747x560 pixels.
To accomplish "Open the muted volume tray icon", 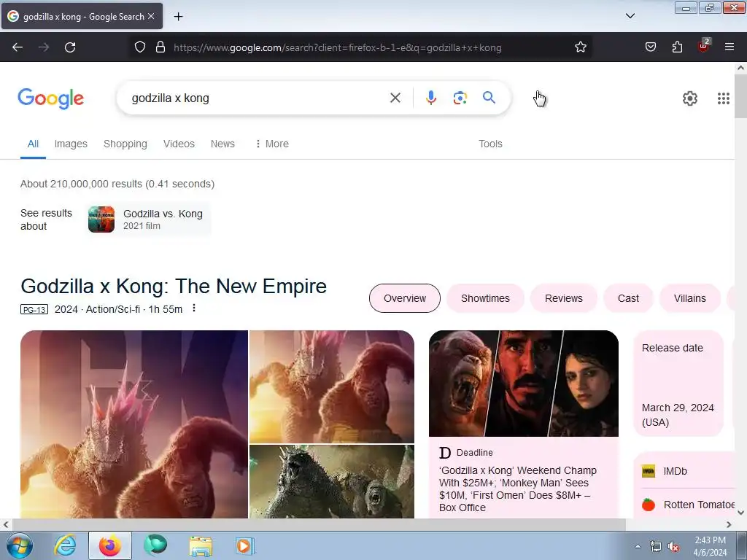I will coord(673,547).
